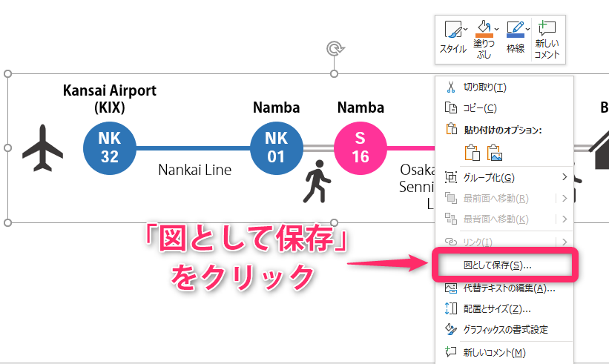Click the Nankai Line label
The image size is (609, 364).
tap(194, 170)
